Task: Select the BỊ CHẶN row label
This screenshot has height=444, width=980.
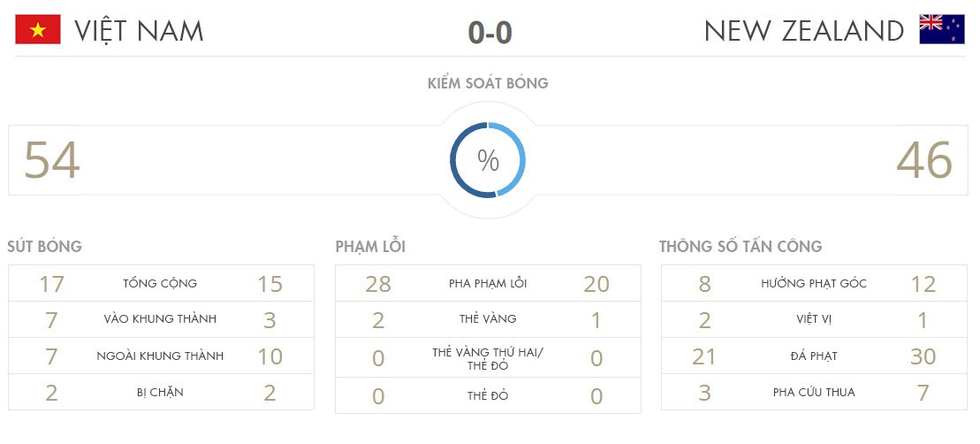Action: click(160, 393)
